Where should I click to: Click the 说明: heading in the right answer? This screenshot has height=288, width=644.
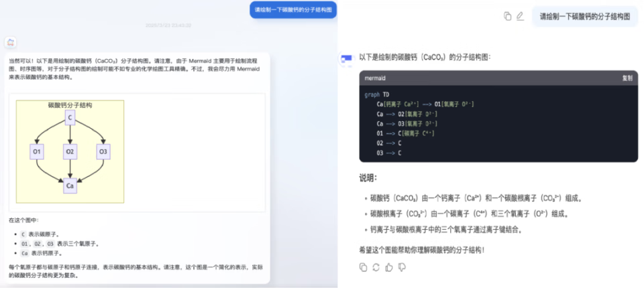point(368,178)
